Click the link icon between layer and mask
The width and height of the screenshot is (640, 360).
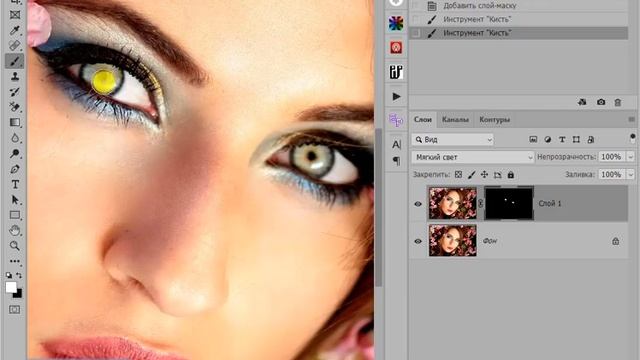coord(480,203)
